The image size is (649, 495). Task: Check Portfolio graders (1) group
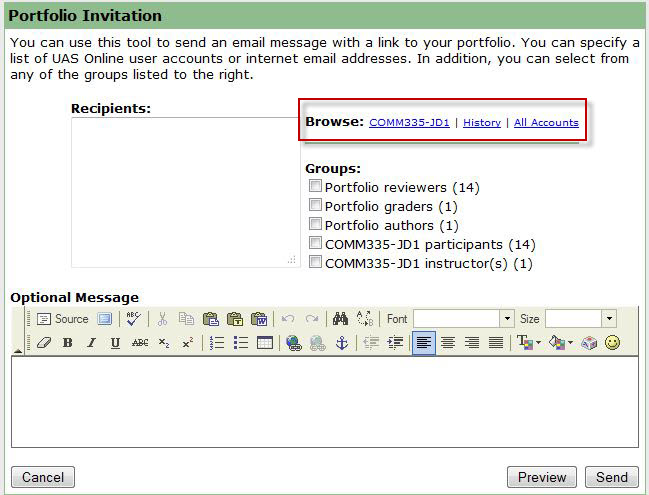[315, 204]
